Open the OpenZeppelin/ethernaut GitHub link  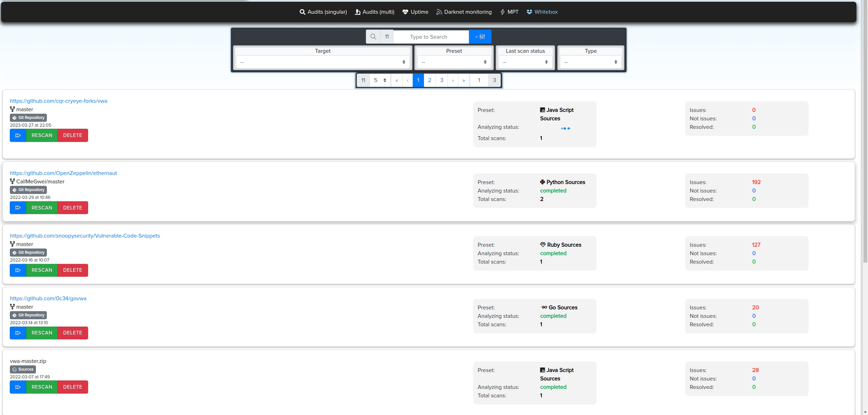(63, 173)
